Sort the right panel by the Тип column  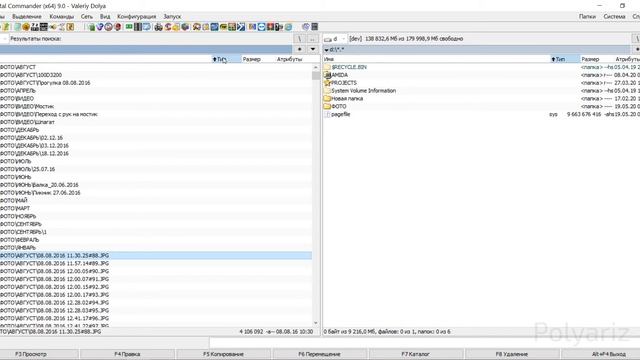click(565, 59)
